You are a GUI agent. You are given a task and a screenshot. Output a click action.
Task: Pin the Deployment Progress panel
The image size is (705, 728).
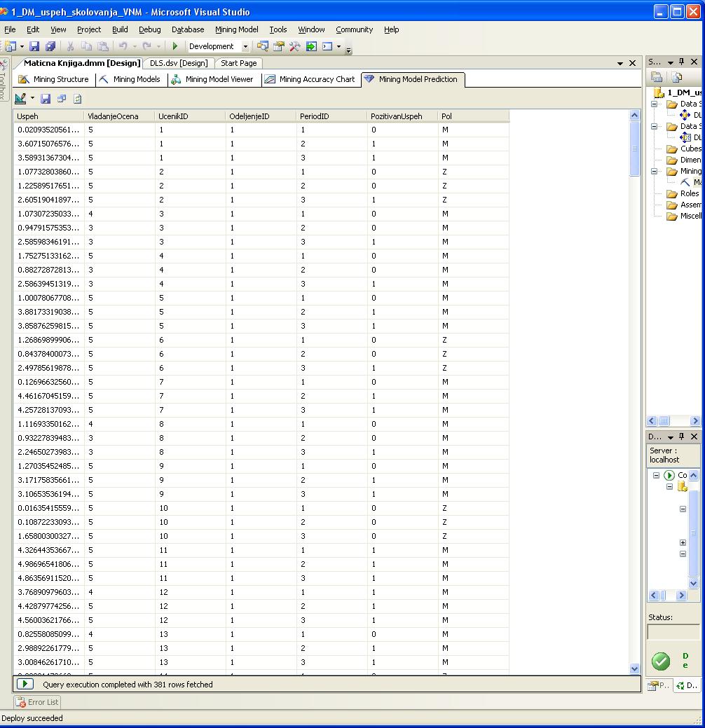point(681,437)
